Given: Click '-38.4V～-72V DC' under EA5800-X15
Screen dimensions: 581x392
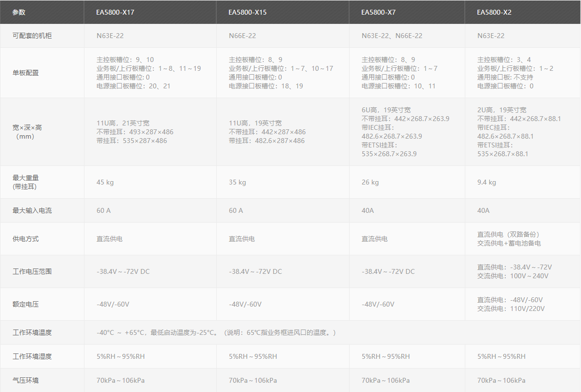Looking at the screenshot, I should [x=255, y=271].
